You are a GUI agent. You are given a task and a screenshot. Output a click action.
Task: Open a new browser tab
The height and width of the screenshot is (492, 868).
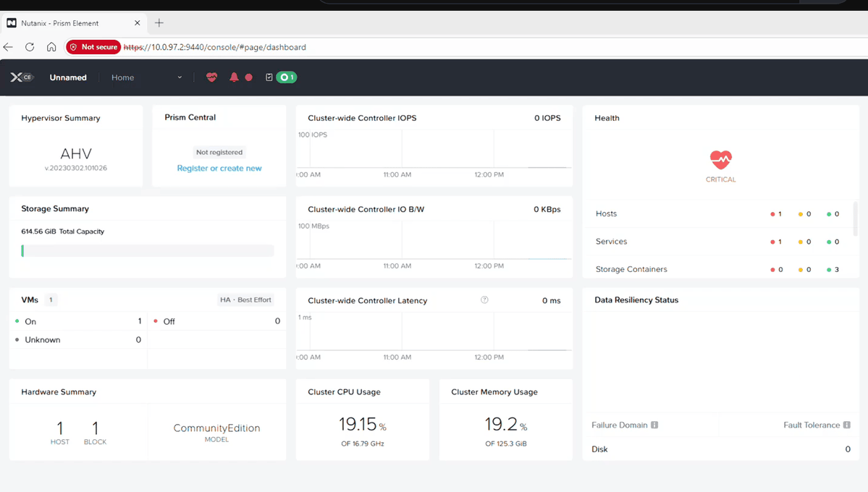pyautogui.click(x=159, y=23)
